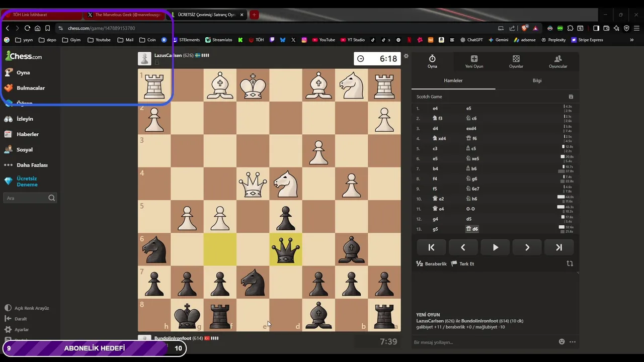Select move 11 black O-O in move list

coord(470,209)
